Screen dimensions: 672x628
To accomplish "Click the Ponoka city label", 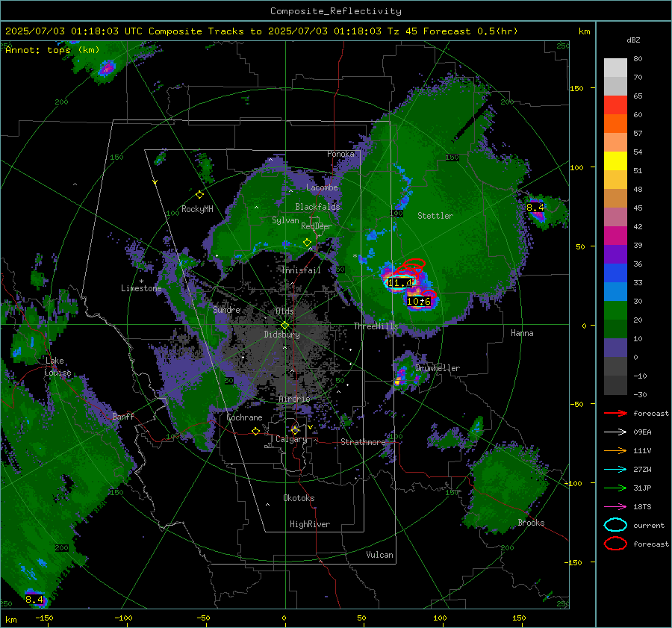I will [x=340, y=154].
